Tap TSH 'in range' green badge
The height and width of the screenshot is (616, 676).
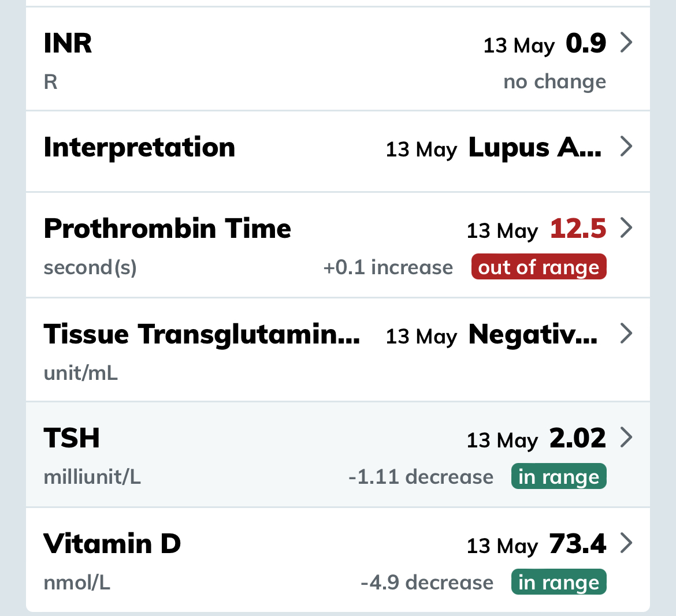pos(559,477)
